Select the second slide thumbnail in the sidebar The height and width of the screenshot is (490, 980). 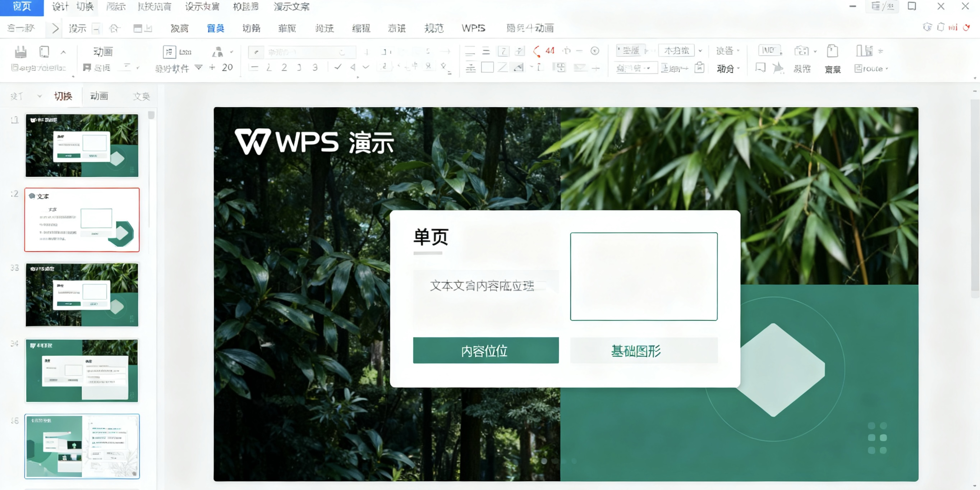coord(82,219)
